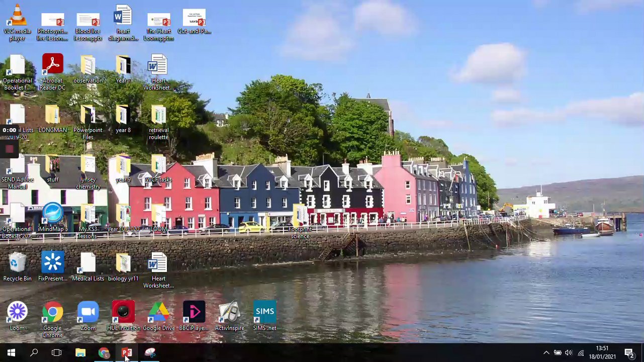
Task: Click the Windows Start button
Action: [11, 353]
